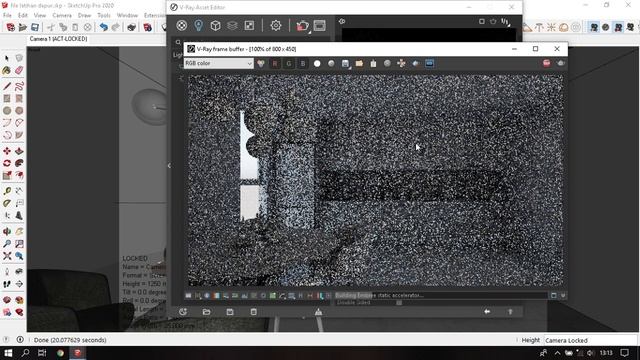640x360 pixels.
Task: Click the left arrow at Asset Editor bottom right
Action: coord(487,311)
